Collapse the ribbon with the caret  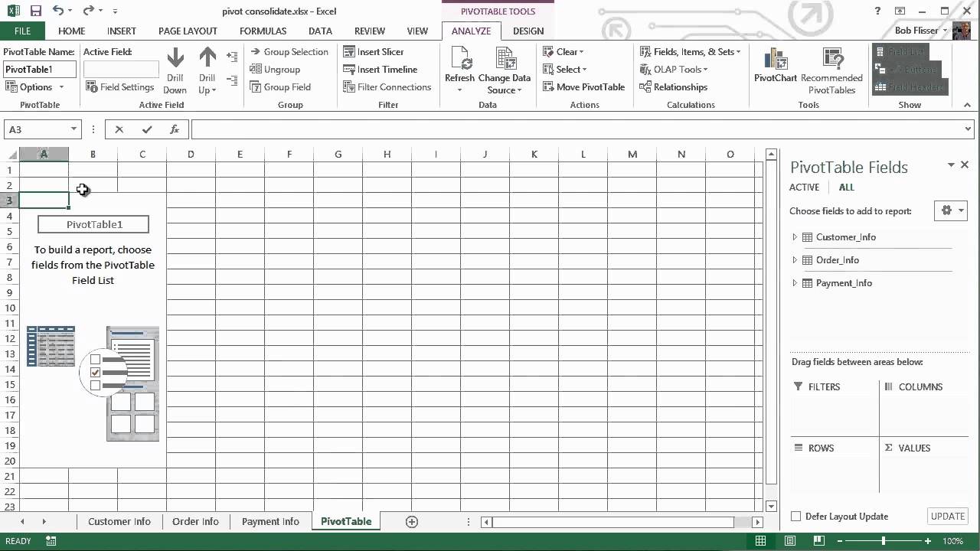click(x=969, y=105)
